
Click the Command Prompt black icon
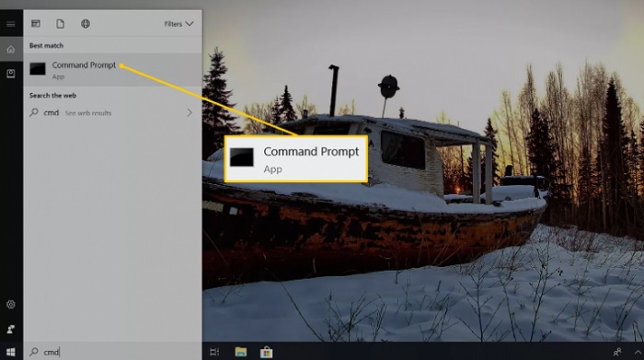click(38, 69)
